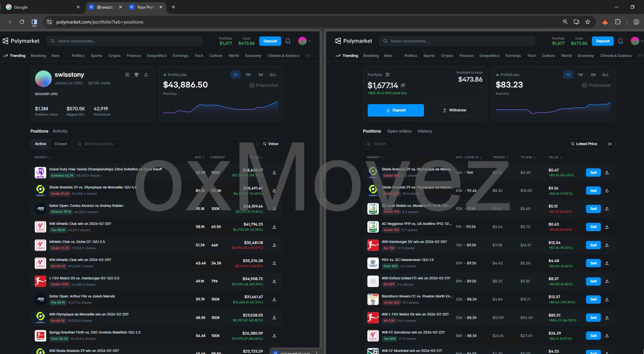Click the Polymarket logo in left pane

point(21,41)
